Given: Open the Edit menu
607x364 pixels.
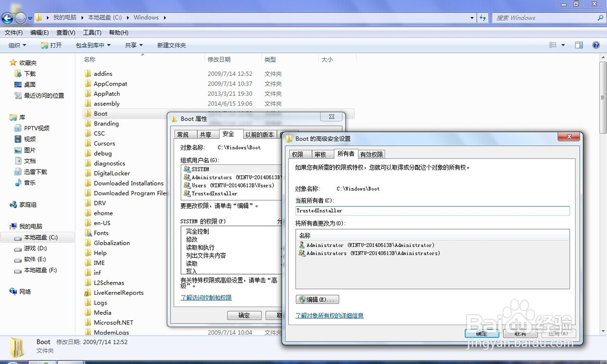Looking at the screenshot, I should 39,33.
